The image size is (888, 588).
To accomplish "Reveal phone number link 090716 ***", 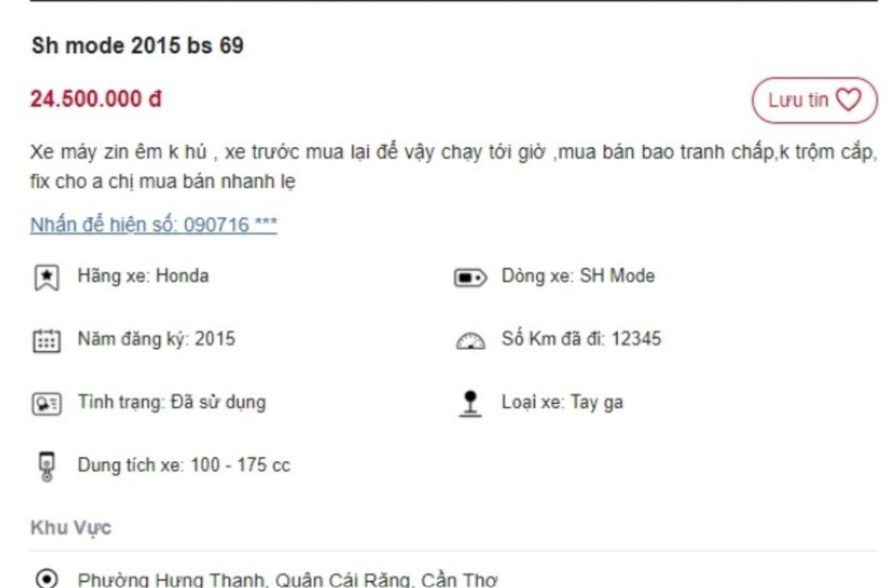I will (x=154, y=225).
